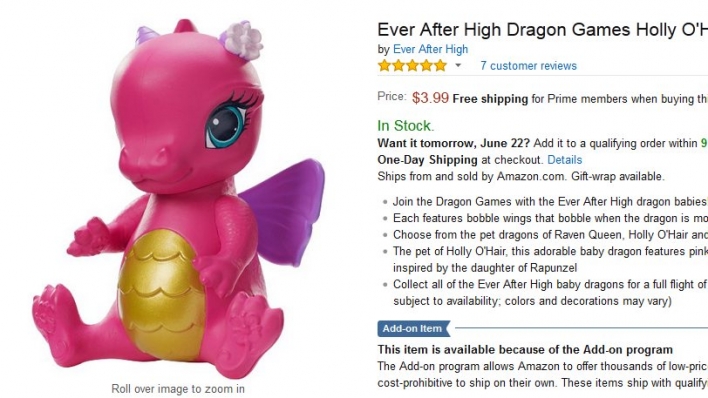Click the golden belly of the dragon
The width and height of the screenshot is (708, 398).
click(158, 294)
